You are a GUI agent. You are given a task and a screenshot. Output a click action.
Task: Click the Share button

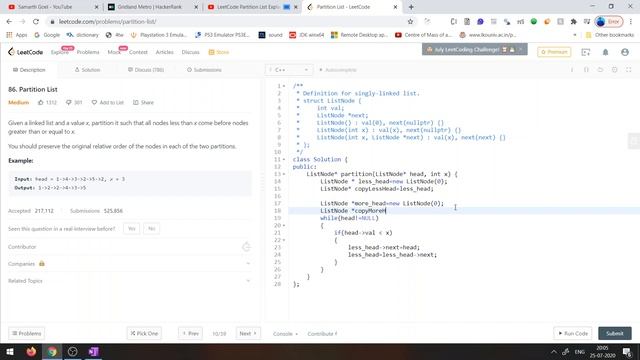coord(143,102)
